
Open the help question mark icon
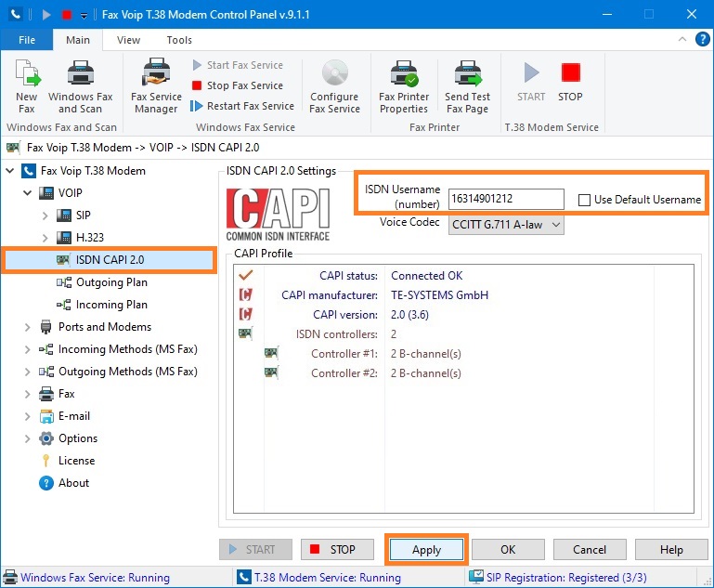point(703,39)
